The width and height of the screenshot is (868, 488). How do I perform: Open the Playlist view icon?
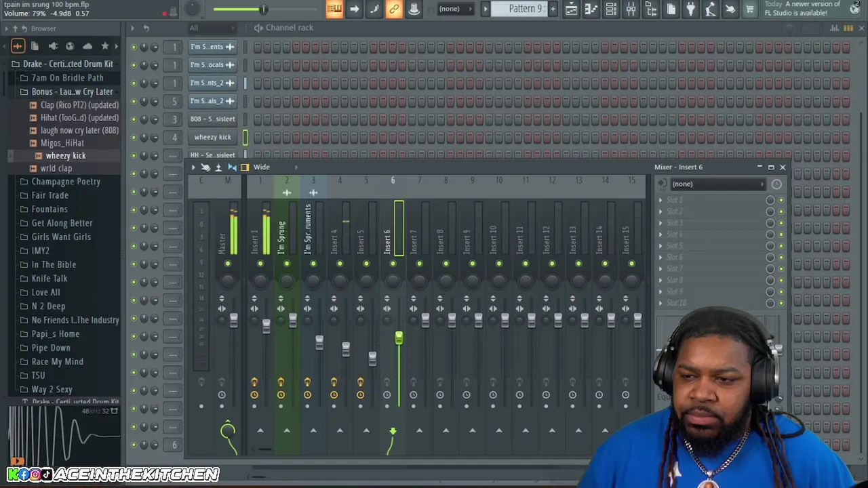(571, 9)
